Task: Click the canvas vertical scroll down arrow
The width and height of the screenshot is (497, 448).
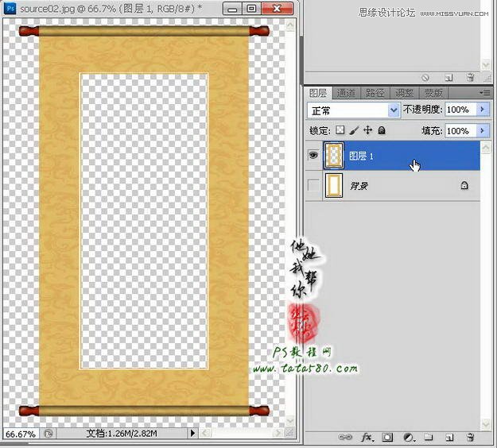Action: click(x=290, y=420)
